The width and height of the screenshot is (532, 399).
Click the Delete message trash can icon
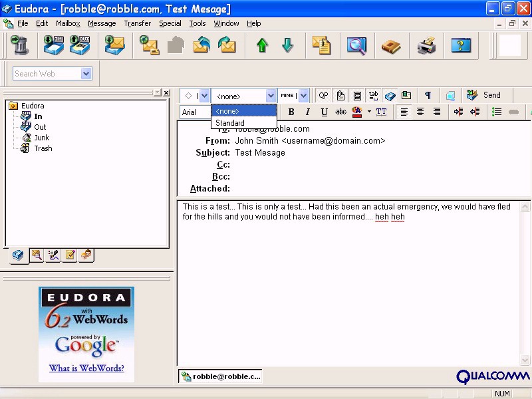[20, 45]
